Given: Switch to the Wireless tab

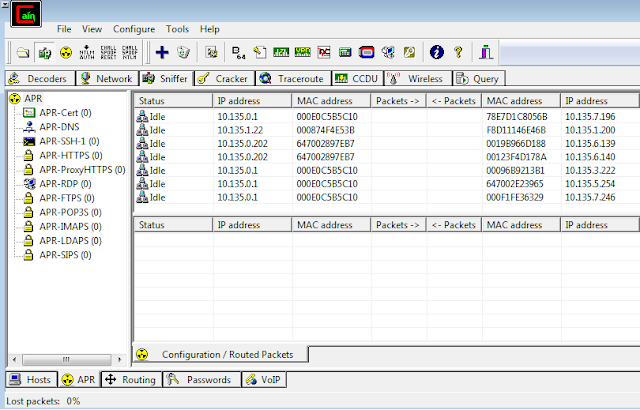Looking at the screenshot, I should pyautogui.click(x=418, y=78).
